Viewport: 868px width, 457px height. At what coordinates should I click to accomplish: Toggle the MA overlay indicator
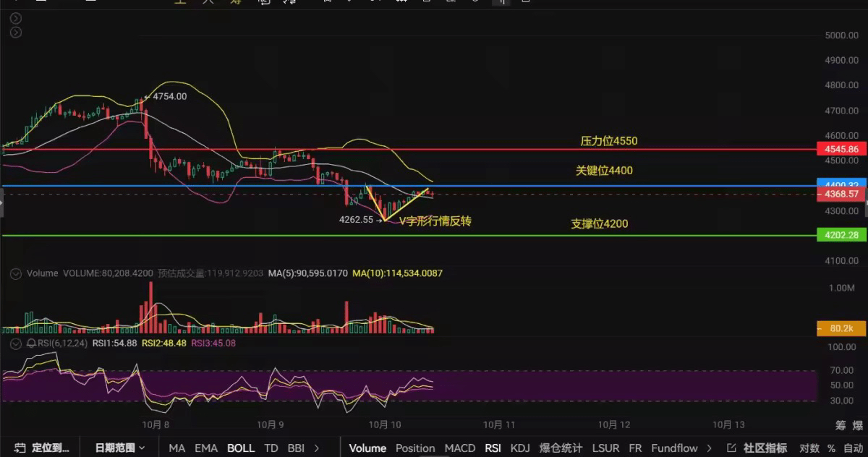pyautogui.click(x=176, y=448)
